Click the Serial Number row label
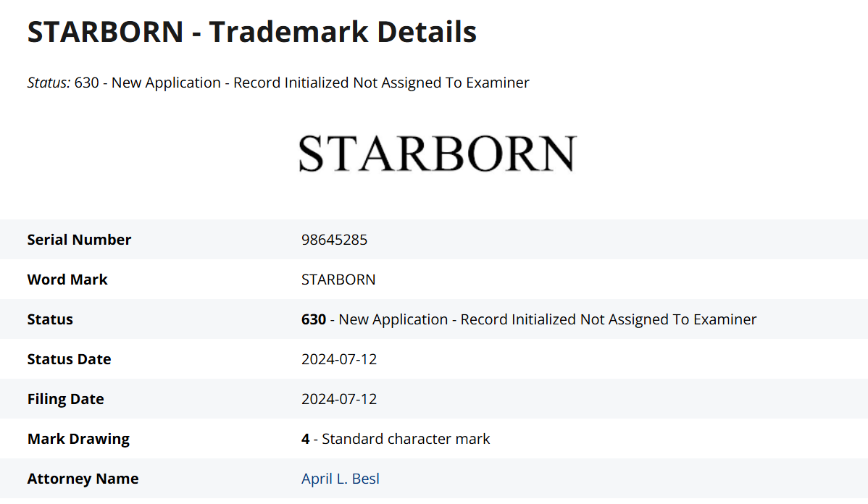 79,240
